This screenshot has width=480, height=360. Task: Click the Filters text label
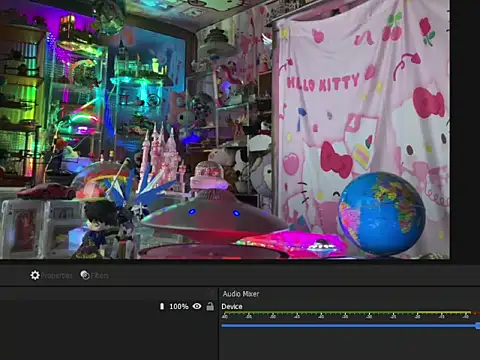[x=99, y=276]
